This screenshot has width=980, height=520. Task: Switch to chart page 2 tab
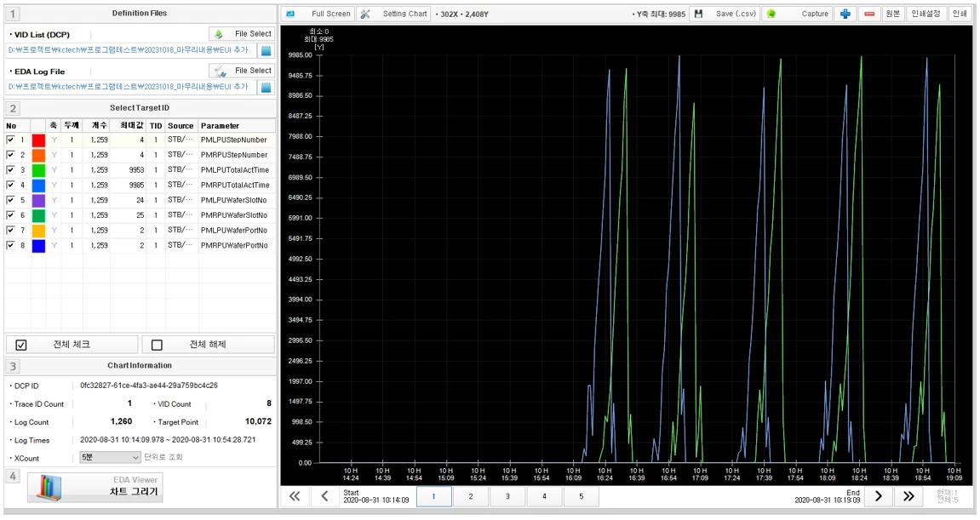click(471, 496)
